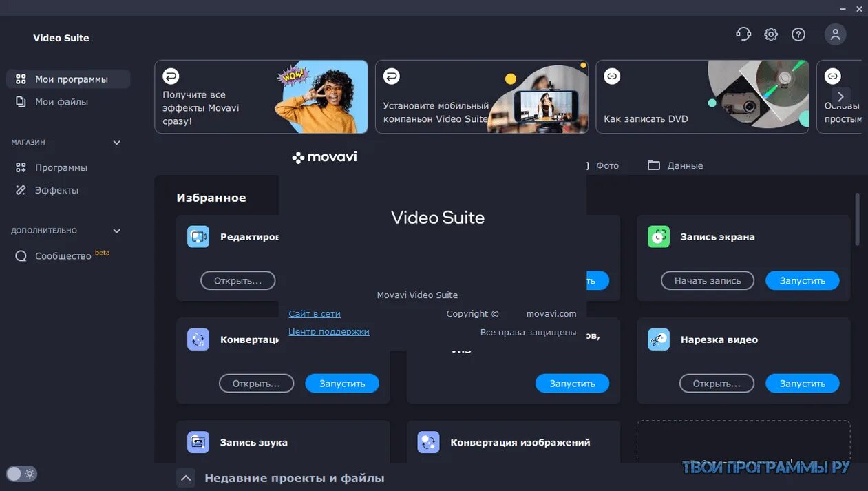Open settings via the gear icon
This screenshot has width=868, height=491.
(x=771, y=34)
